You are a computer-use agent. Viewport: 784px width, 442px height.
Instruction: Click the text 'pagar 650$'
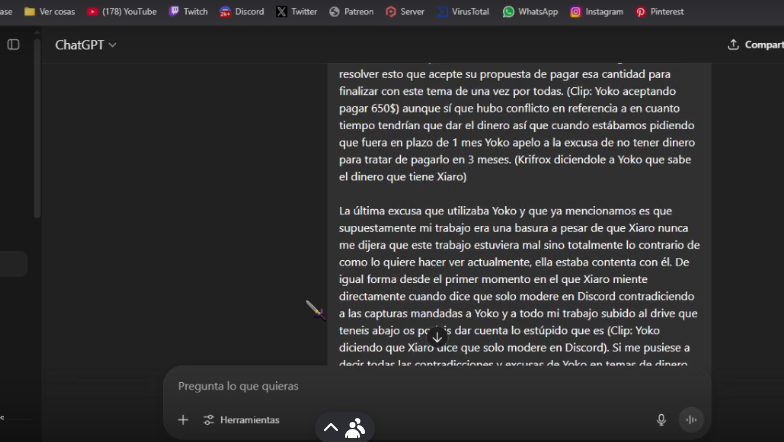coord(369,108)
